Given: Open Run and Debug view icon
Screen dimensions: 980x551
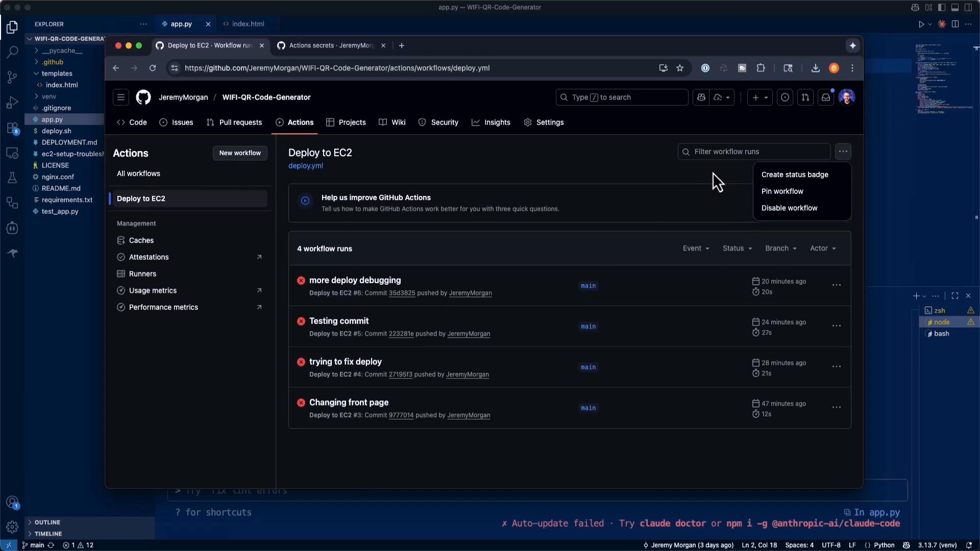Looking at the screenshot, I should (x=12, y=103).
